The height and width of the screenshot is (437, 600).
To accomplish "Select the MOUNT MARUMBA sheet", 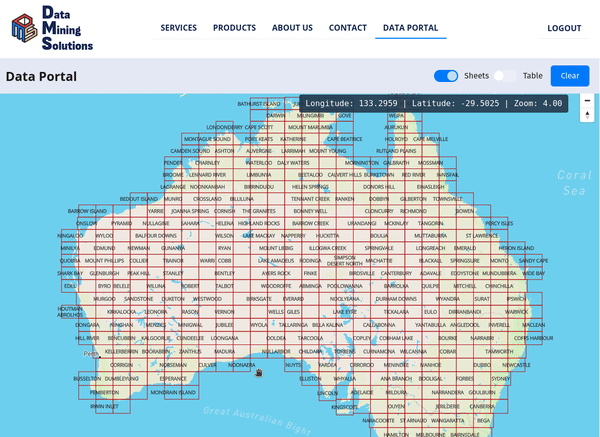I will pyautogui.click(x=310, y=127).
